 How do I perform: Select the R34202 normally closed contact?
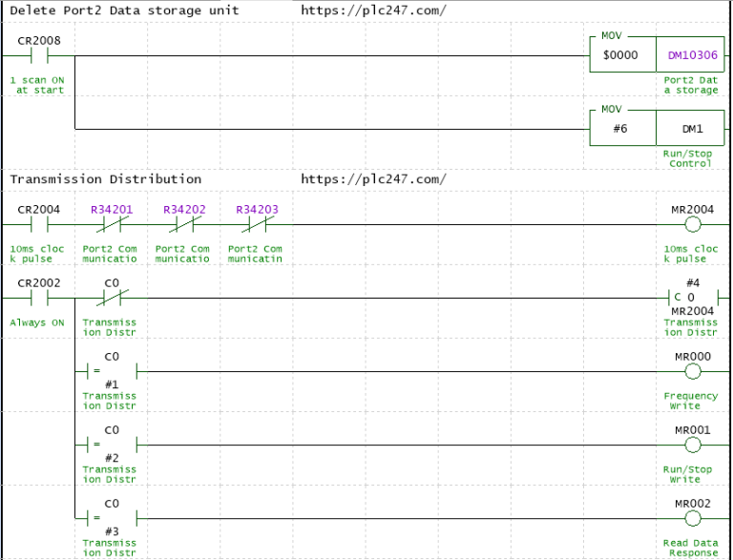point(184,224)
